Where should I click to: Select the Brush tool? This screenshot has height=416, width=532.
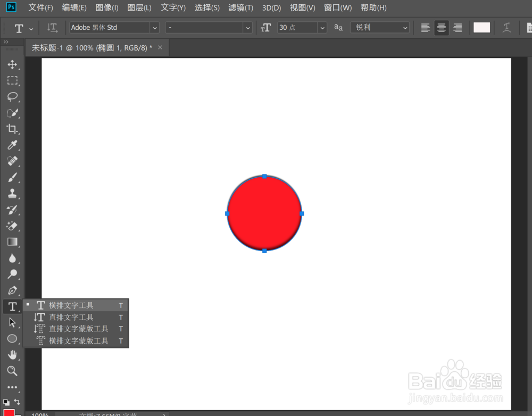(12, 177)
